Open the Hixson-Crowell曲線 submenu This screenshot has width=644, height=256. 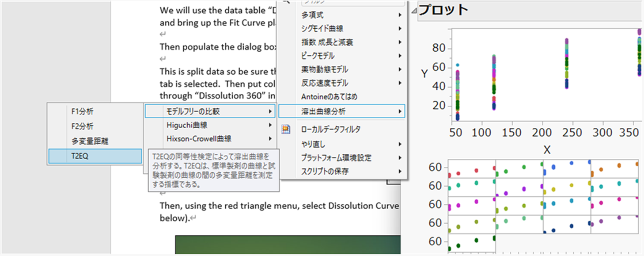(x=210, y=139)
